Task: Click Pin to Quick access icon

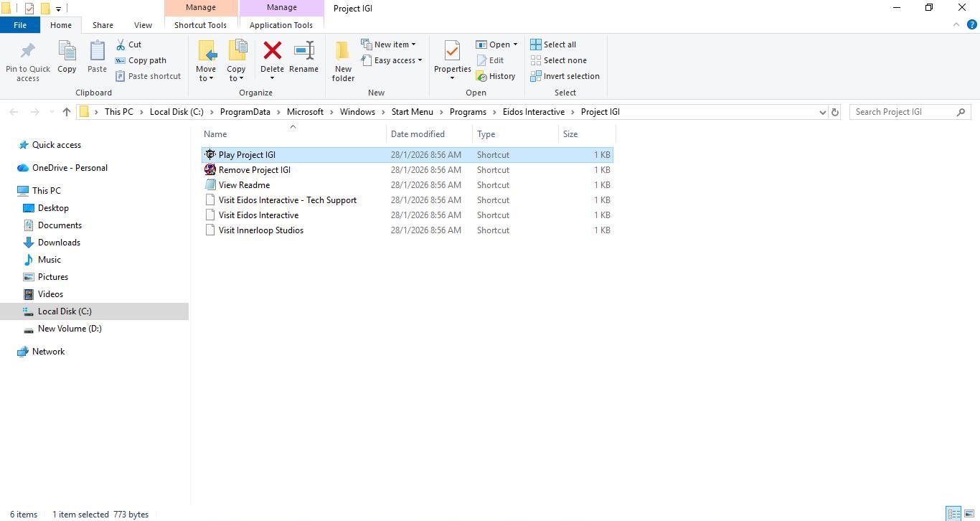Action: (x=28, y=52)
